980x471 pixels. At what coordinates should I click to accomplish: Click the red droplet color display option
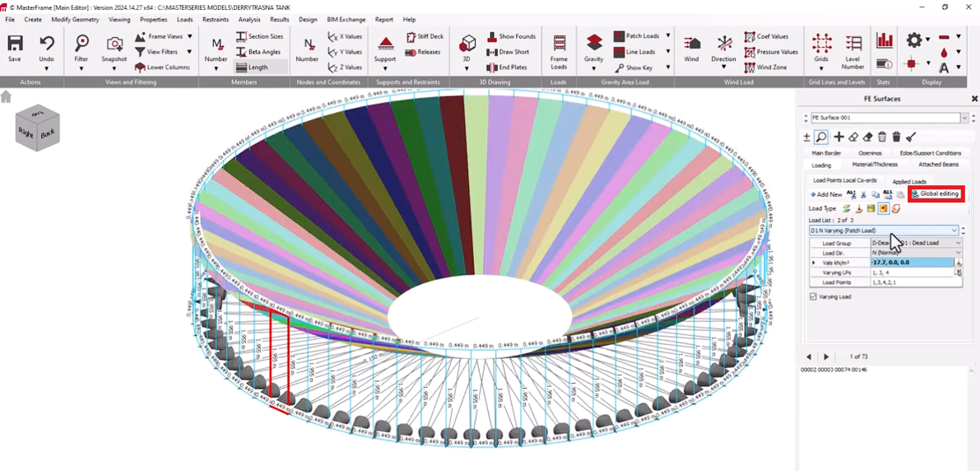point(943,53)
